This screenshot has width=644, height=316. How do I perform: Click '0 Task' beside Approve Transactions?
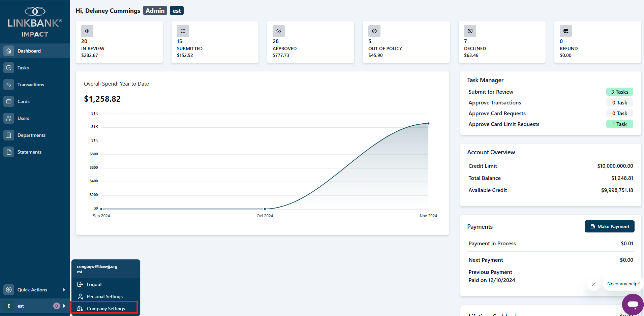(x=619, y=102)
